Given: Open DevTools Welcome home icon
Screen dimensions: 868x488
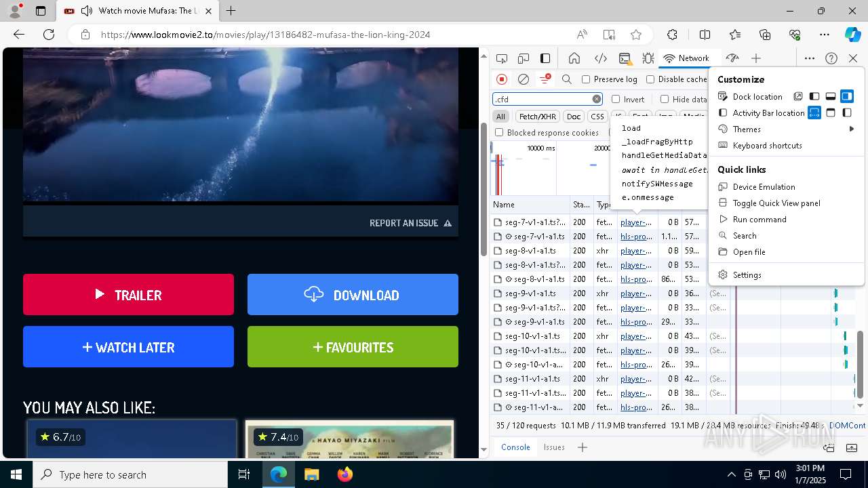Looking at the screenshot, I should tap(574, 58).
